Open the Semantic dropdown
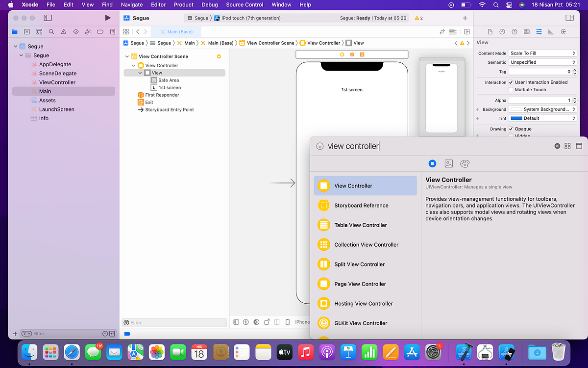588x368 pixels. [542, 62]
